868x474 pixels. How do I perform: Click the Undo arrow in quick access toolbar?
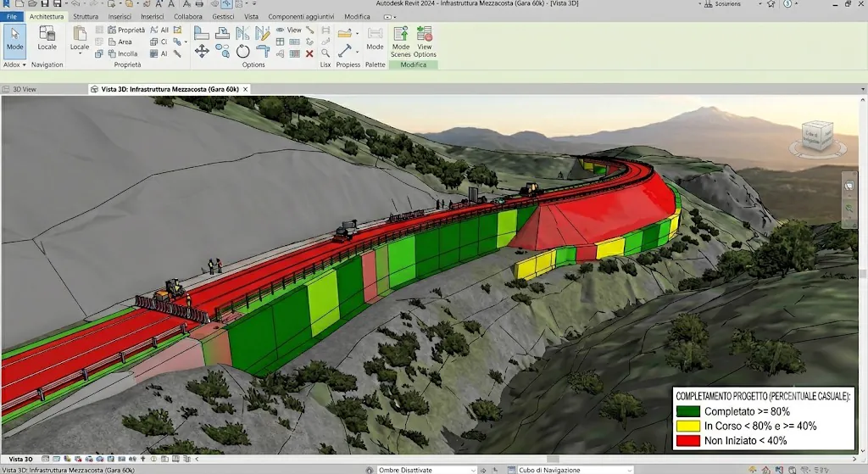(x=75, y=4)
